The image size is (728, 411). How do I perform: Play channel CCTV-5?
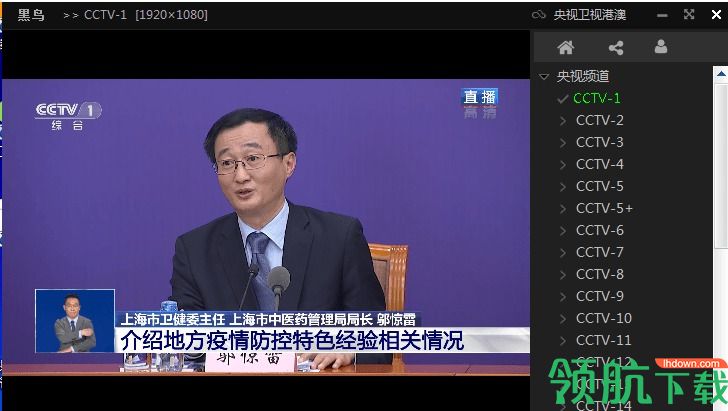coord(599,186)
